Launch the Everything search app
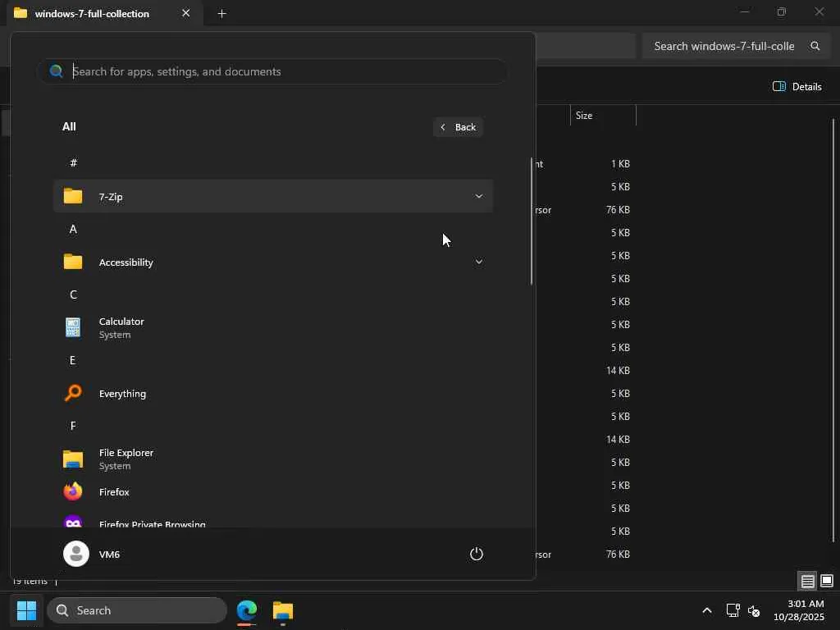The height and width of the screenshot is (630, 840). coord(272,393)
